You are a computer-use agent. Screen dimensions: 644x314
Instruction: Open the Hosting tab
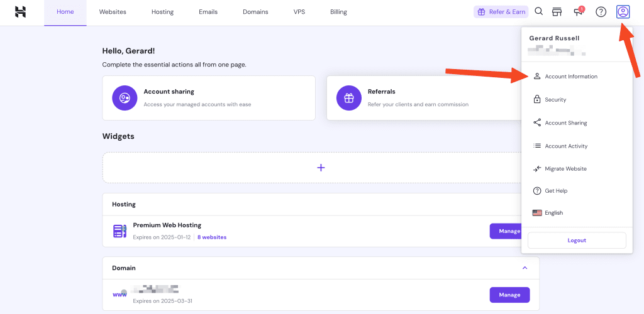pos(162,12)
